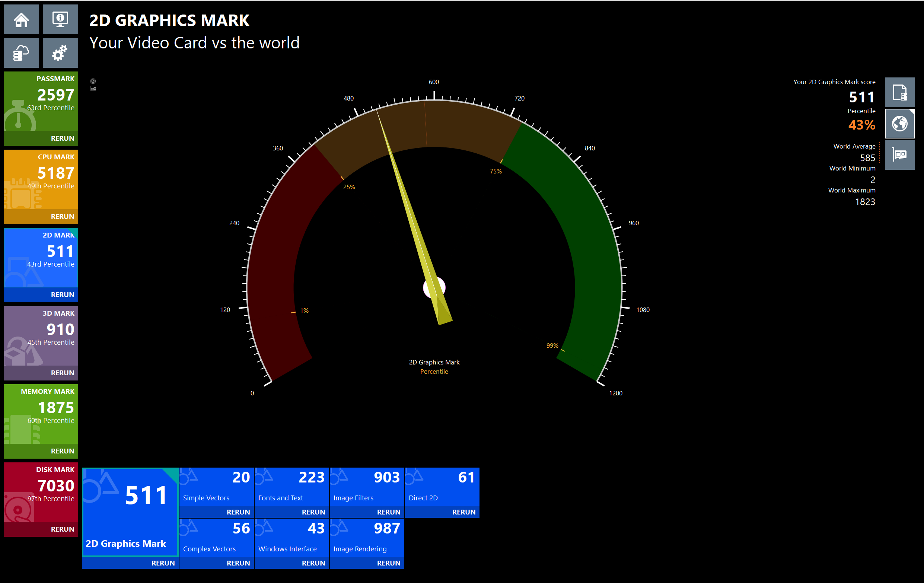This screenshot has height=583, width=924.
Task: Open the PassMark 2597 rating tile
Action: 41,101
